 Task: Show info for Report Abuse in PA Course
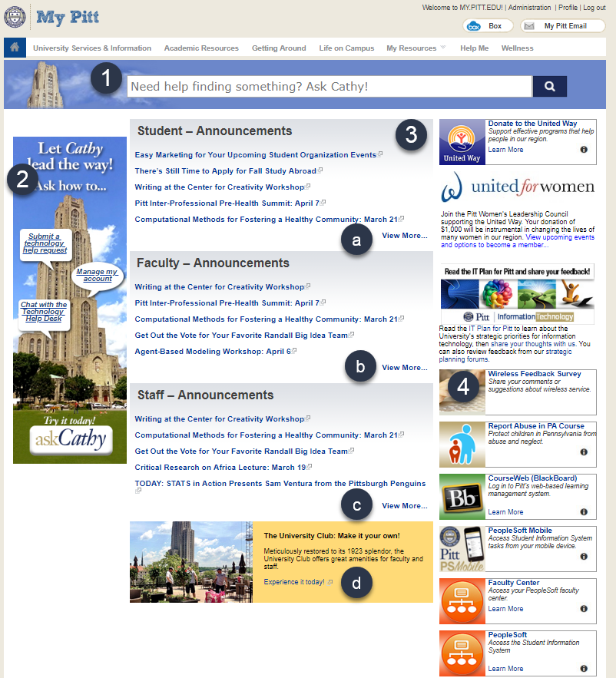[584, 451]
